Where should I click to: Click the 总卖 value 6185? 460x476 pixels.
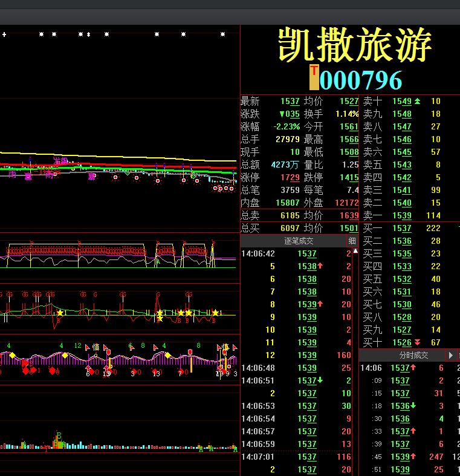pos(290,215)
